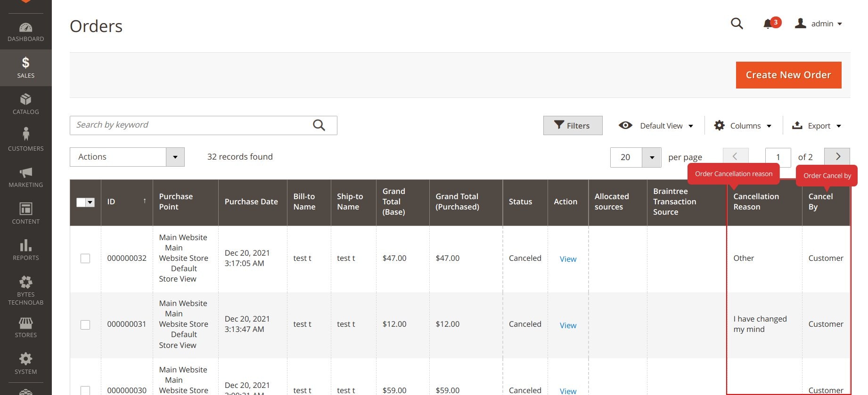
Task: Click the keyword search magnifier button
Action: [319, 125]
